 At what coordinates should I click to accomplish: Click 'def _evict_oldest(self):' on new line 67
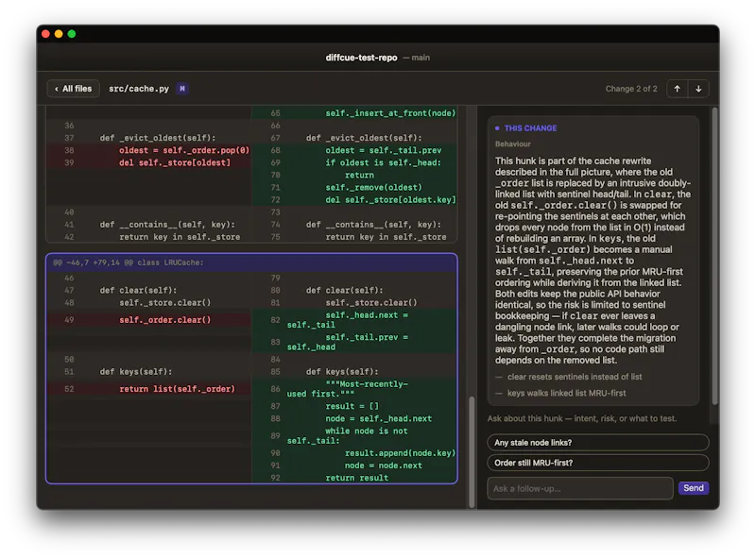coord(364,138)
